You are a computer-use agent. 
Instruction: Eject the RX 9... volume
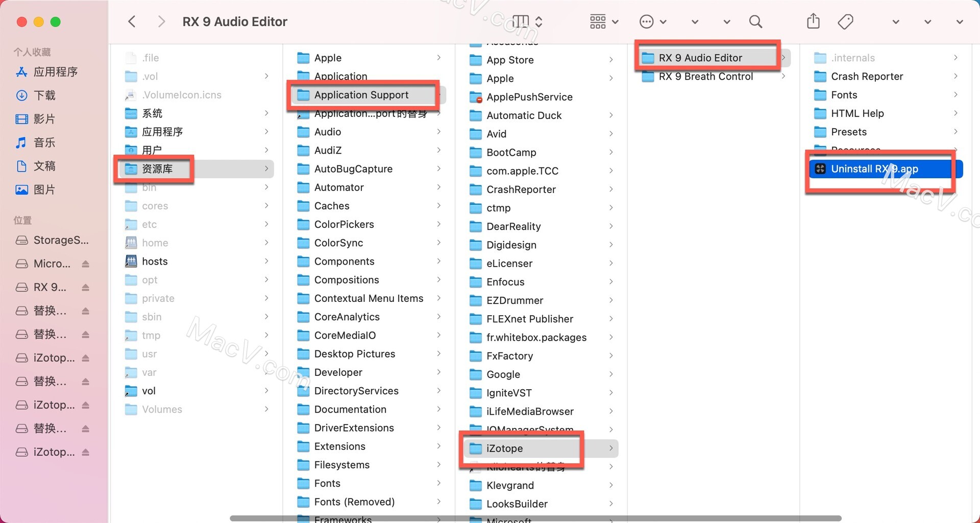(85, 287)
